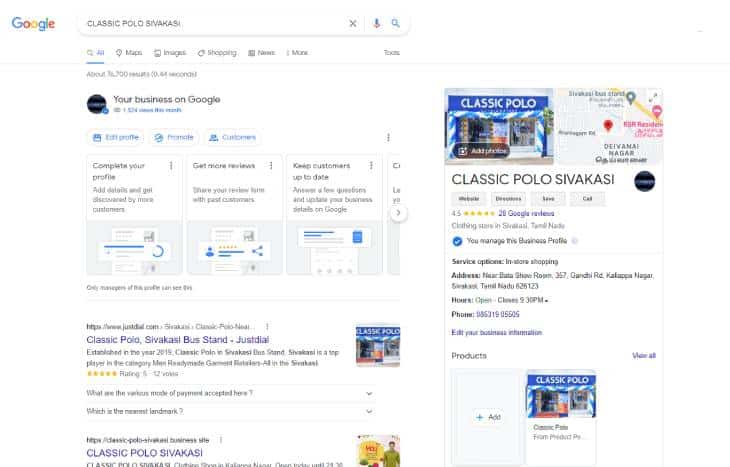Image resolution: width=730 pixels, height=467 pixels.
Task: Click the Classic Polo round logo in panel
Action: pos(645,181)
